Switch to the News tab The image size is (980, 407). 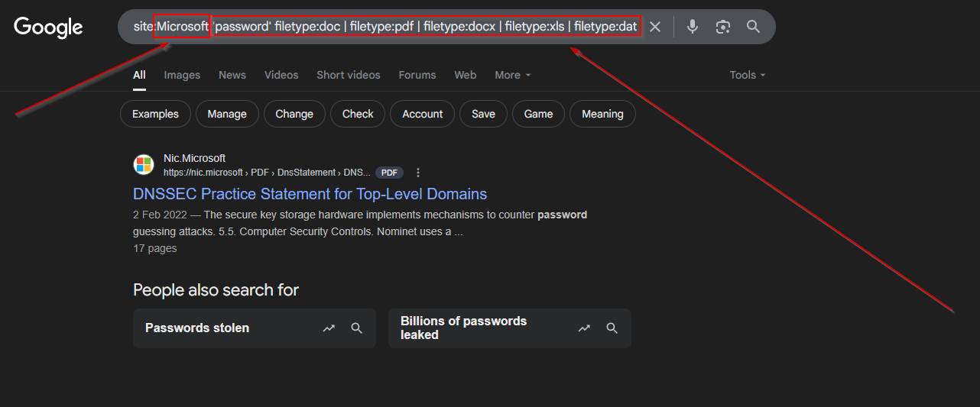(232, 75)
